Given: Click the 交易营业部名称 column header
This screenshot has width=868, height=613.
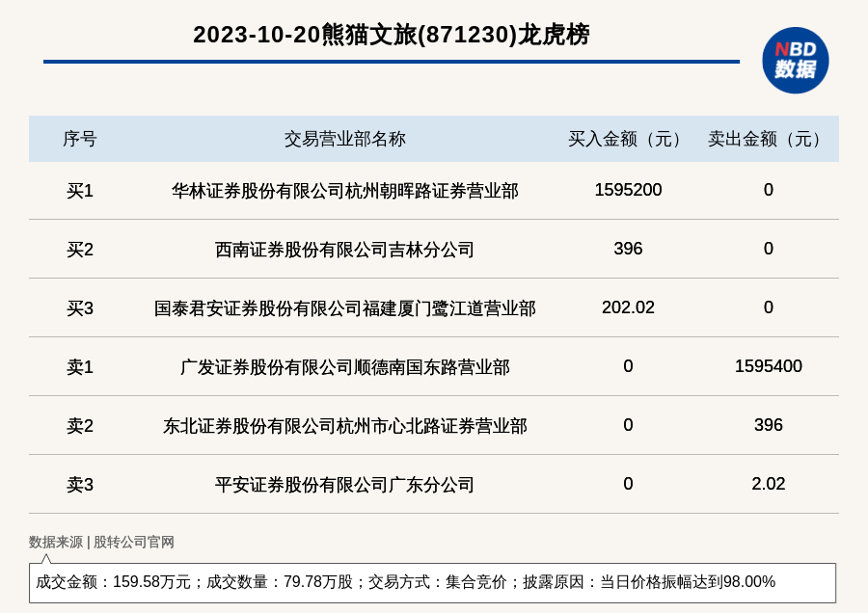Looking at the screenshot, I should coord(345,139).
